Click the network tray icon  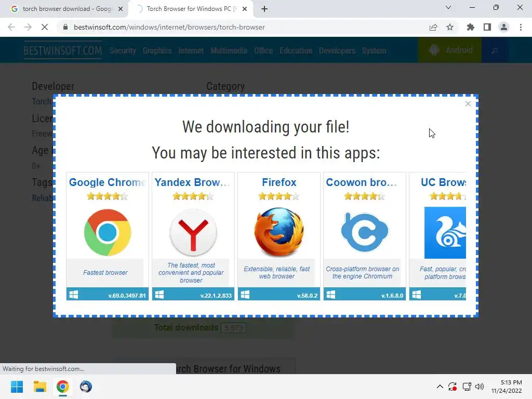click(x=467, y=387)
